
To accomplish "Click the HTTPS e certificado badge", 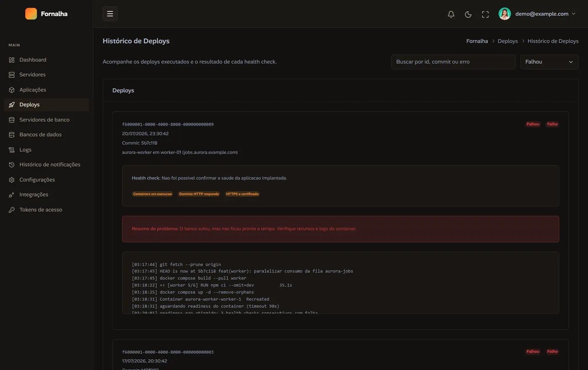I will [242, 194].
